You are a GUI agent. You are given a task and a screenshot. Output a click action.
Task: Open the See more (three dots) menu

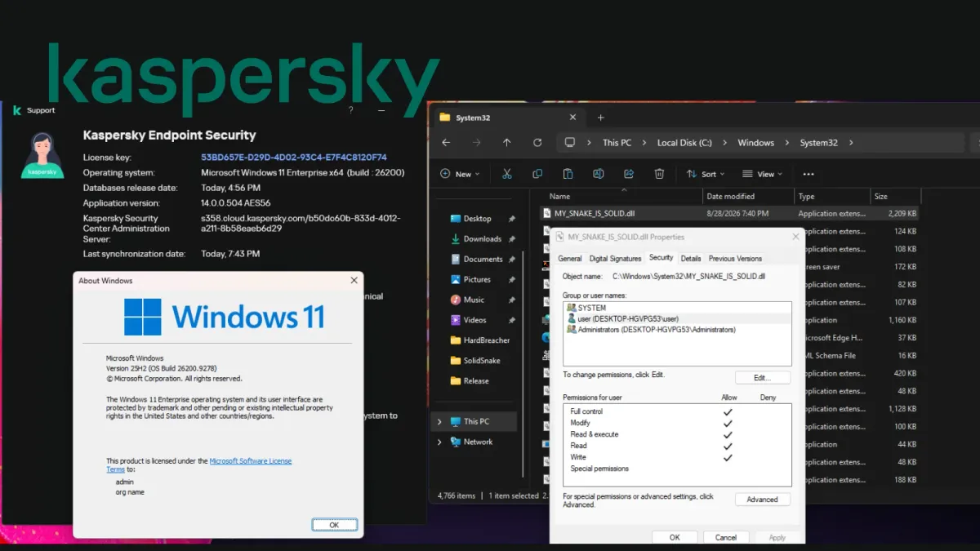(x=808, y=174)
